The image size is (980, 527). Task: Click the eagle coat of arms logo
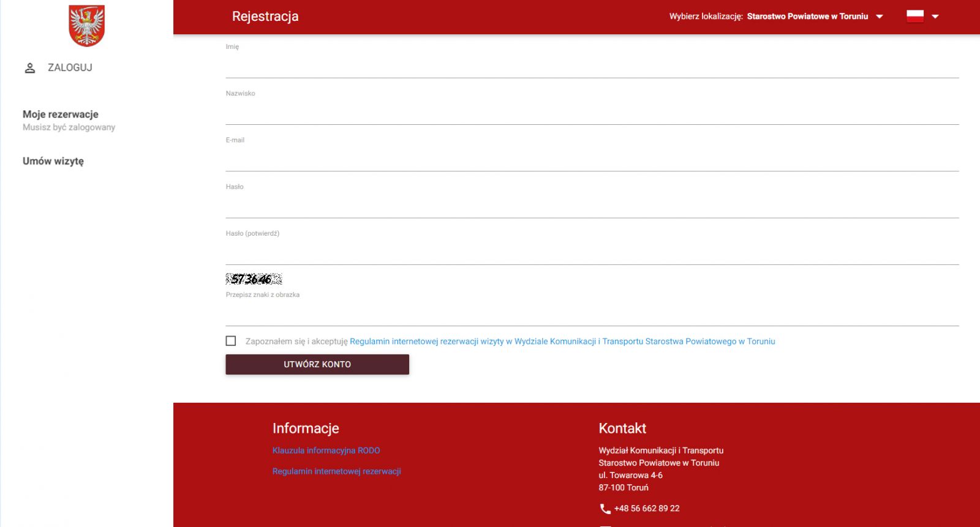click(86, 26)
